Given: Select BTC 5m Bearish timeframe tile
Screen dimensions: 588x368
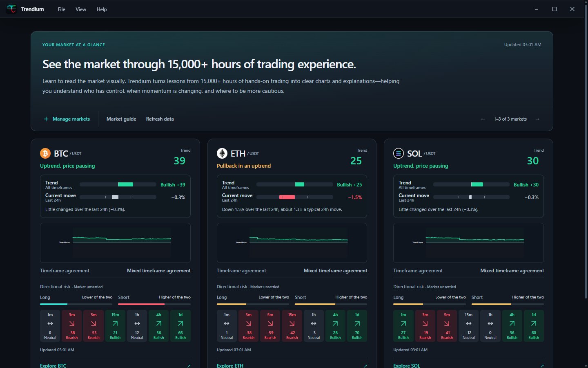Looking at the screenshot, I should [x=94, y=326].
